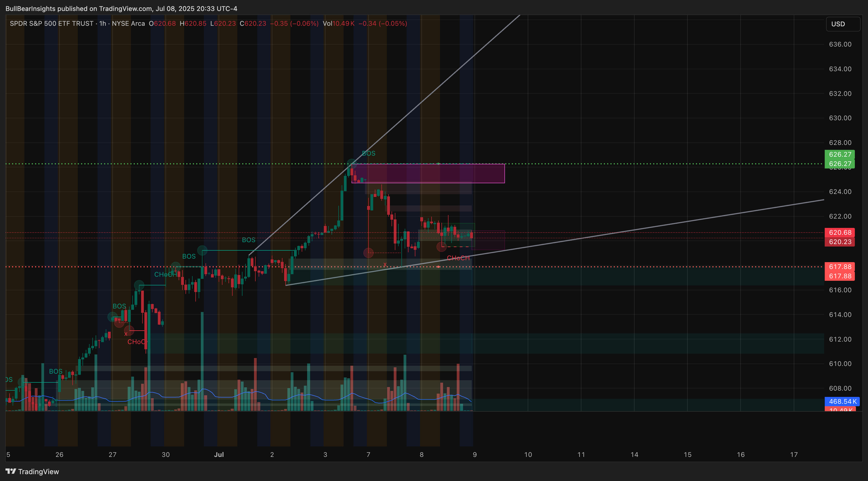Viewport: 868px width, 481px height.
Task: Click the 630.00 price axis label
Action: pyautogui.click(x=840, y=118)
